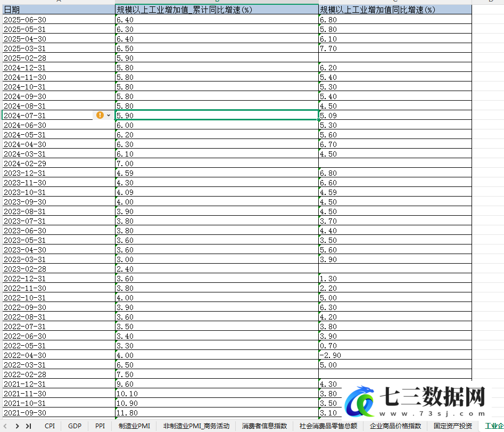504x432 pixels.
Task: Switch to the 固定资产投资 sheet tab
Action: pos(452,426)
